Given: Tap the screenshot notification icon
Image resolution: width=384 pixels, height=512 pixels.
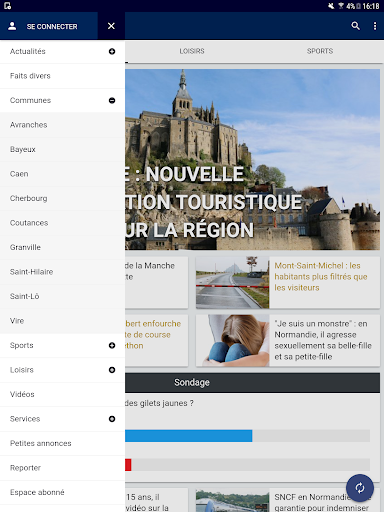Looking at the screenshot, I should 7,6.
